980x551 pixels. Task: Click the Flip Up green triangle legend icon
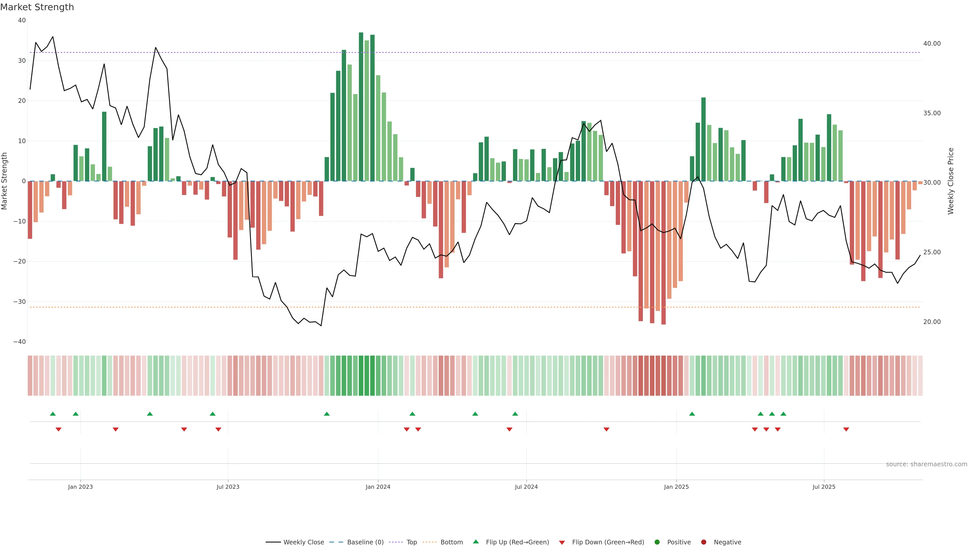[475, 542]
